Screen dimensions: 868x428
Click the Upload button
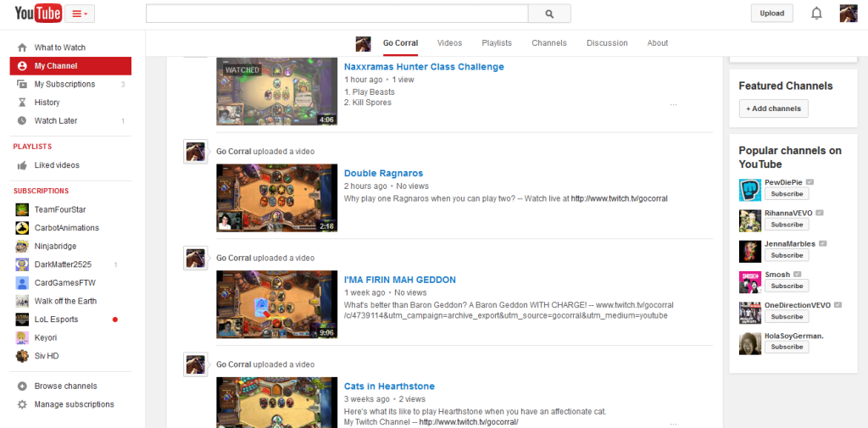[x=771, y=14]
